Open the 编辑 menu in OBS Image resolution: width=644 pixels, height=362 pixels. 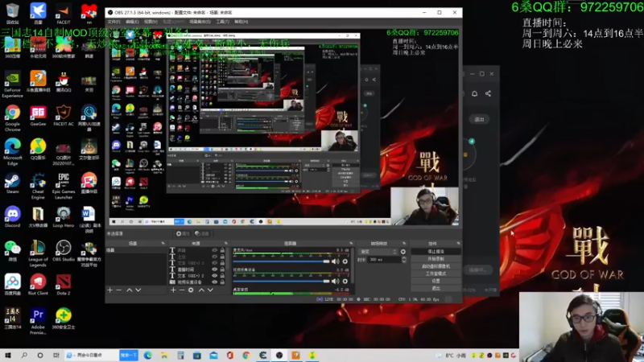point(132,22)
